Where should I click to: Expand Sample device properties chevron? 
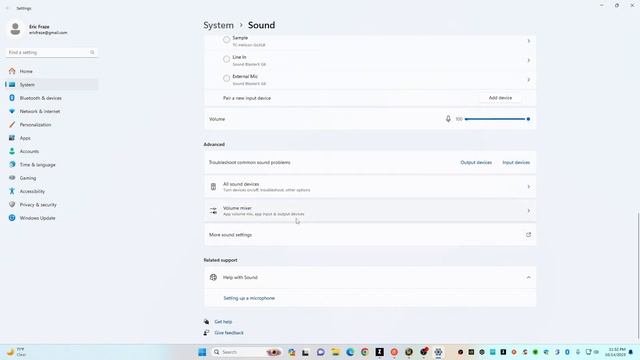click(x=529, y=41)
